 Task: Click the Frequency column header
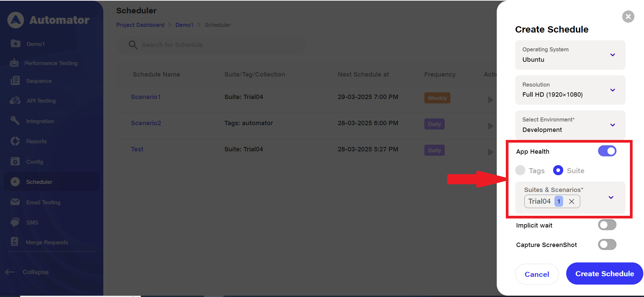pyautogui.click(x=440, y=74)
